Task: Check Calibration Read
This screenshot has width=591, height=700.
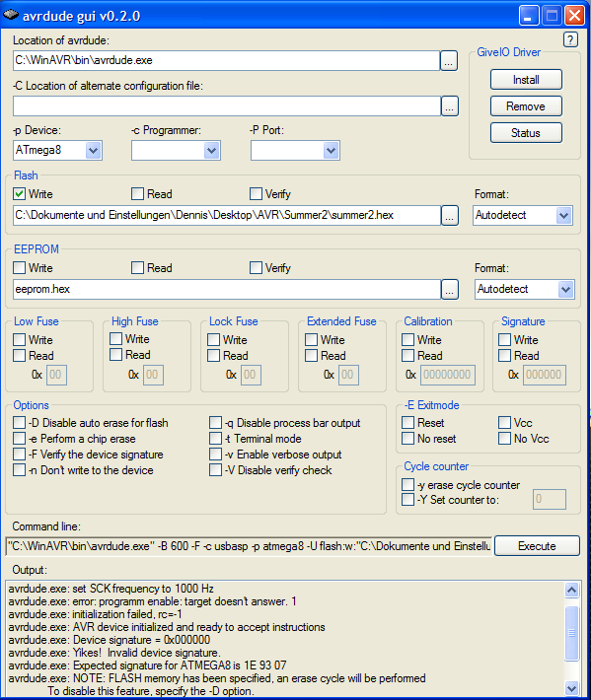Action: tap(407, 355)
